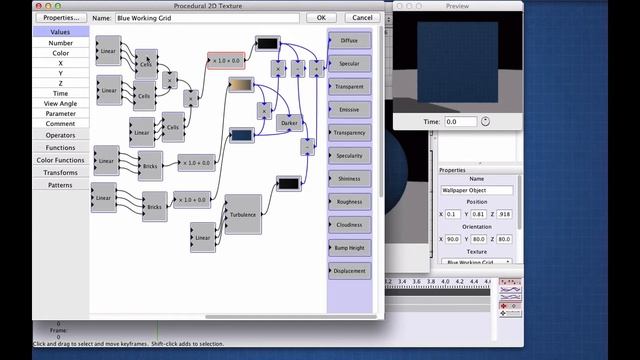Click the blue square texture preview
Screen dimensions: 640x360
(x=457, y=62)
